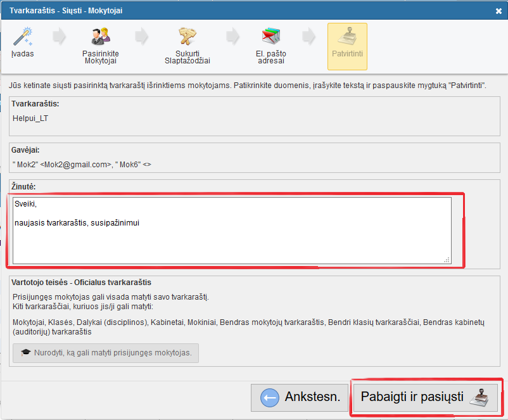Click the recipients list under Gavėjai

click(82, 165)
